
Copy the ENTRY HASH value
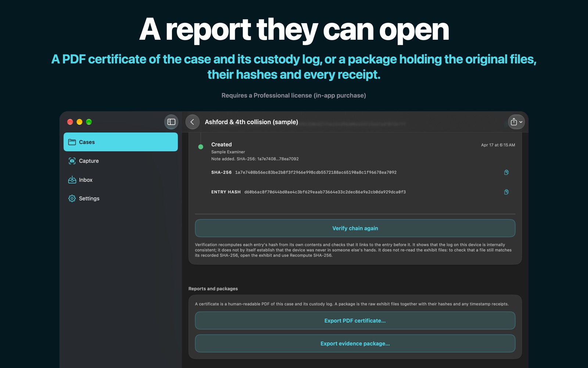point(506,192)
